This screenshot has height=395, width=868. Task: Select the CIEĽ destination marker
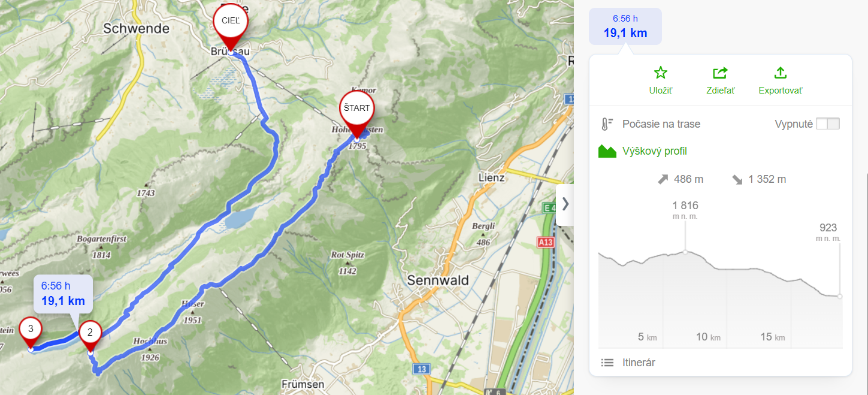(x=231, y=24)
